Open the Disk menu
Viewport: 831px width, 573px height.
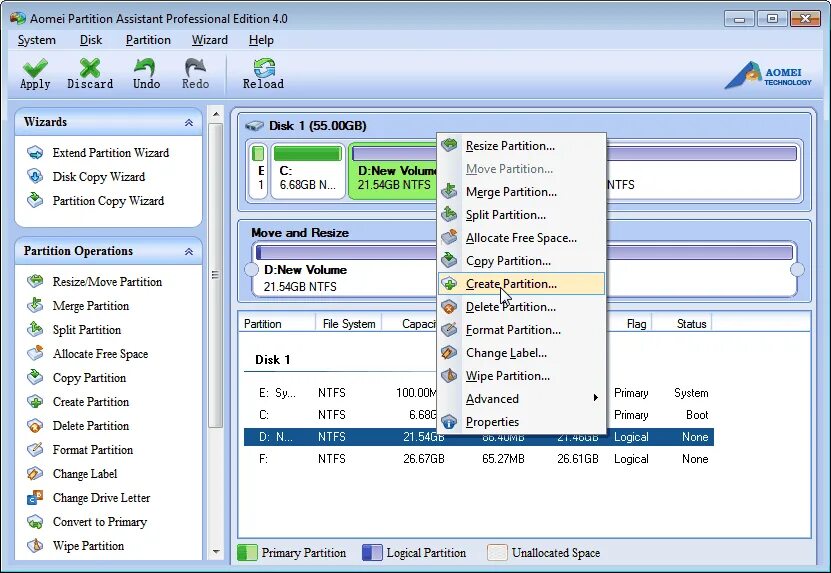point(91,40)
